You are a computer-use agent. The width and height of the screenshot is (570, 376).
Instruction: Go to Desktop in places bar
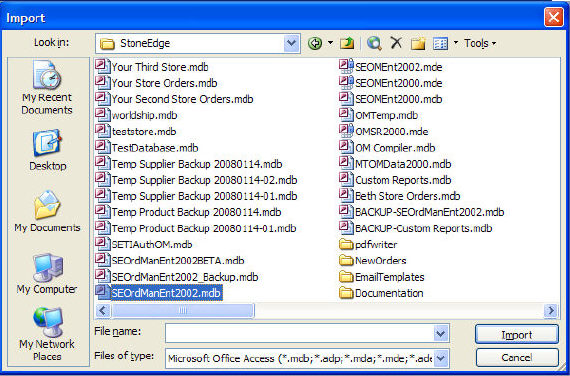click(x=47, y=150)
